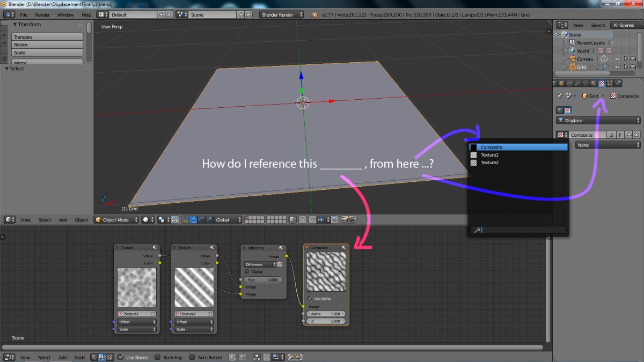
Task: Select Texture1 from the texture list
Action: [489, 155]
